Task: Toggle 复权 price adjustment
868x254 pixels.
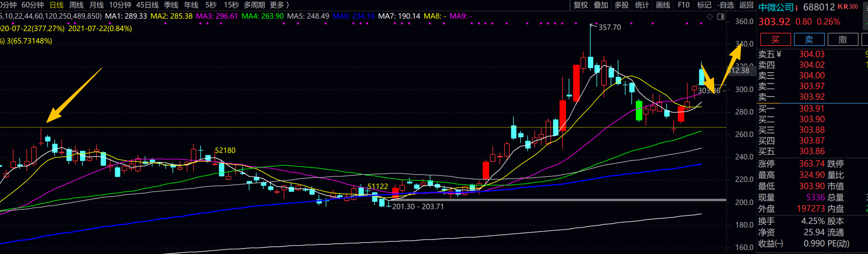Action: pyautogui.click(x=581, y=5)
